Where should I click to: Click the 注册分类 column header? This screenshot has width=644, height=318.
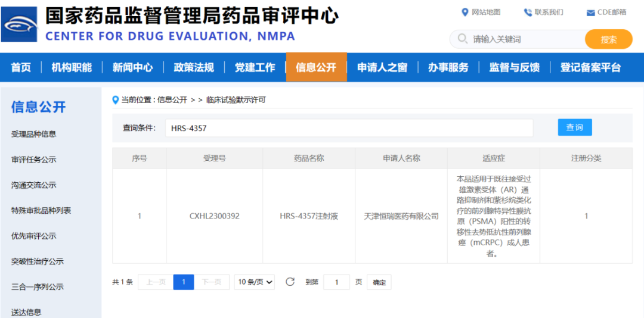(x=586, y=158)
